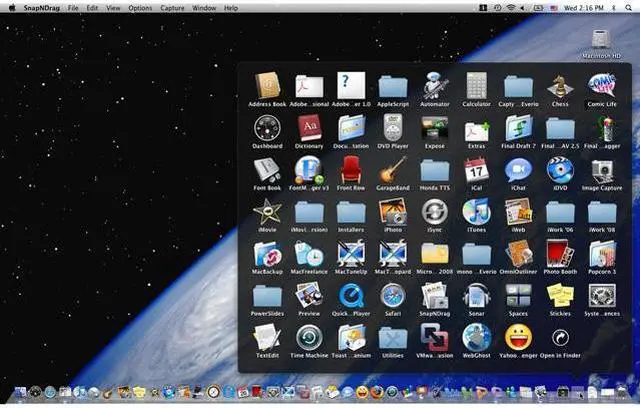This screenshot has width=640, height=408.
Task: Open iMovie star icon
Action: (x=267, y=212)
